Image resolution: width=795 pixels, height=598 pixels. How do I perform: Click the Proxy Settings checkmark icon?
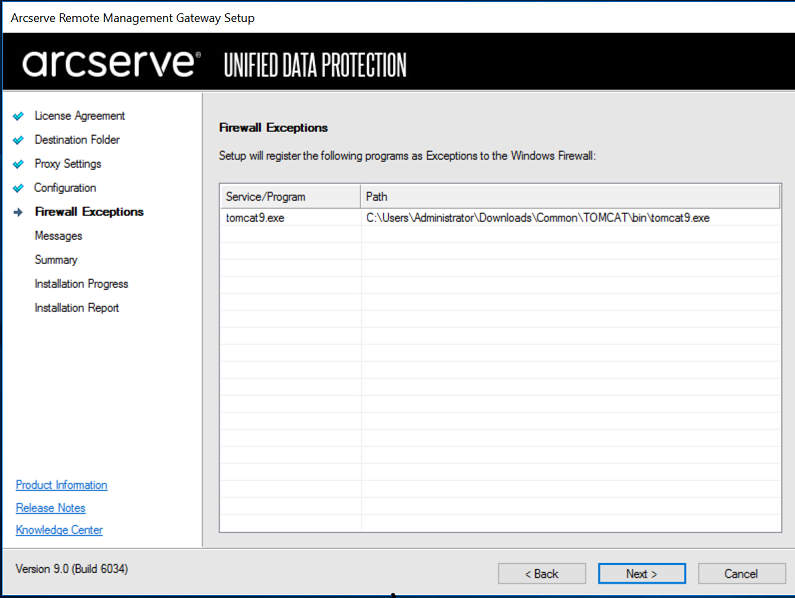pyautogui.click(x=18, y=164)
